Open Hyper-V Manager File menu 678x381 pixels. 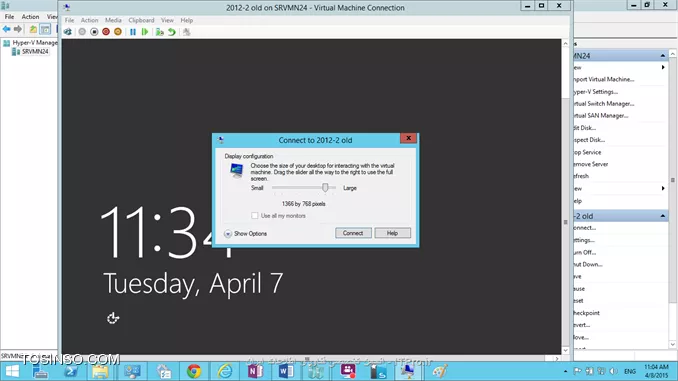tap(9, 16)
